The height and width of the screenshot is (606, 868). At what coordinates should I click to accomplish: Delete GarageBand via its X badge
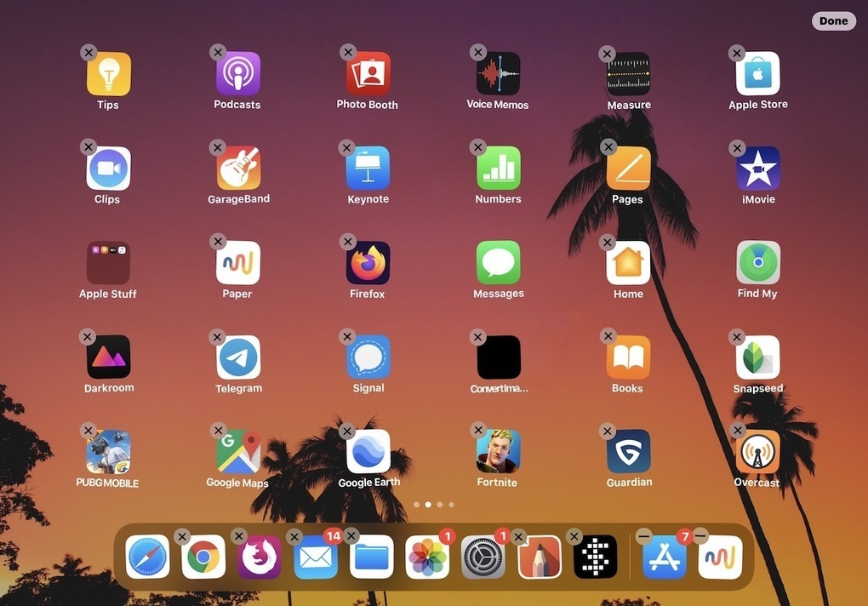pyautogui.click(x=218, y=148)
